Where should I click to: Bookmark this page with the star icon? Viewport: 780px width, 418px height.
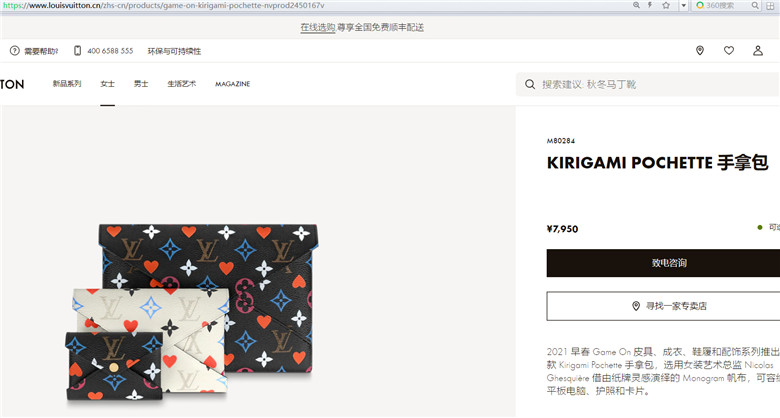click(x=666, y=5)
